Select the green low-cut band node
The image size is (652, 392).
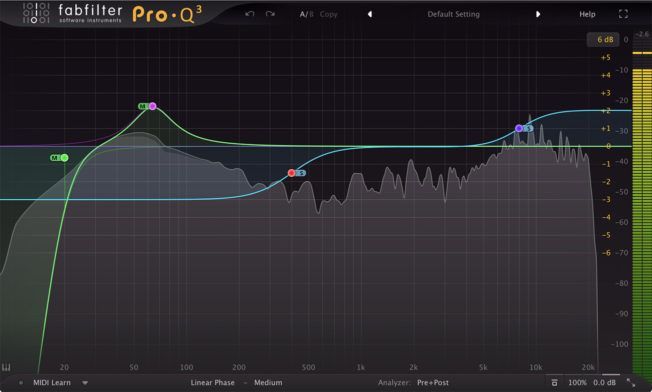point(64,158)
